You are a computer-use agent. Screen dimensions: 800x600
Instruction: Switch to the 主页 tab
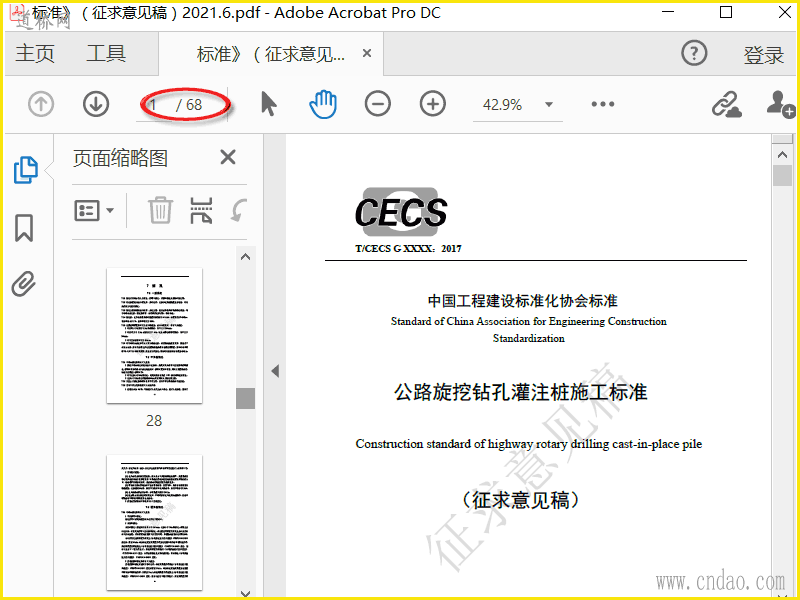pyautogui.click(x=35, y=54)
